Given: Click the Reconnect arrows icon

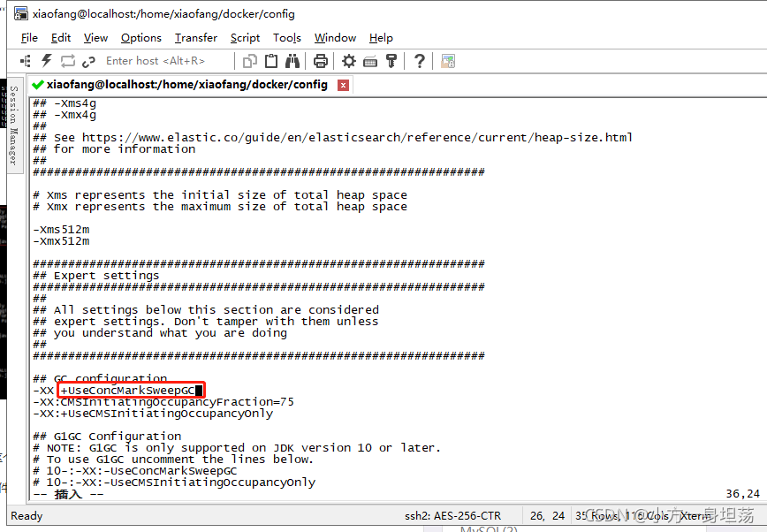Looking at the screenshot, I should (x=67, y=61).
